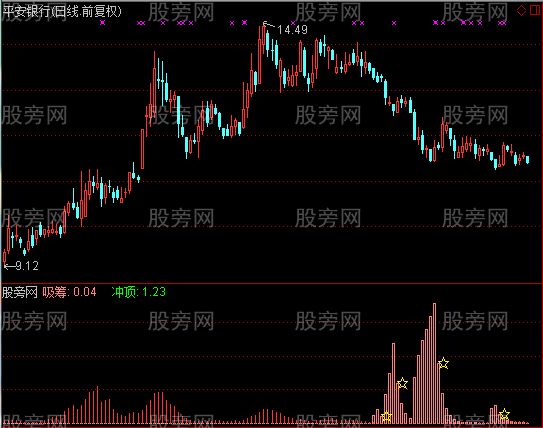Click the red split-panel square icon
The height and width of the screenshot is (428, 543).
click(536, 10)
